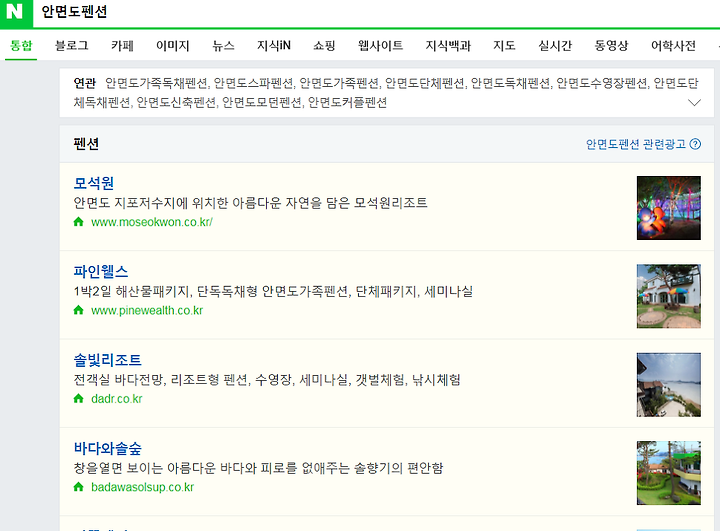Image resolution: width=720 pixels, height=531 pixels.
Task: Click related search 안면도독채펜션
Action: pyautogui.click(x=511, y=83)
